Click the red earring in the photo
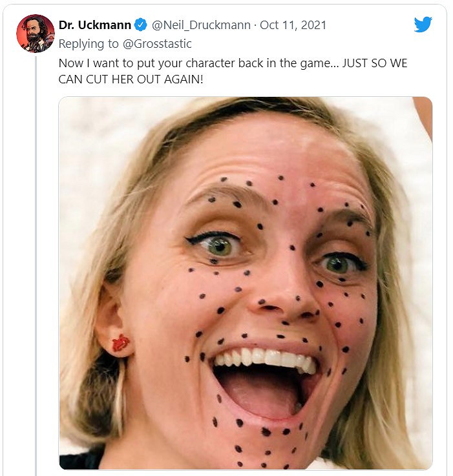This screenshot has height=476, width=453. coord(120,343)
